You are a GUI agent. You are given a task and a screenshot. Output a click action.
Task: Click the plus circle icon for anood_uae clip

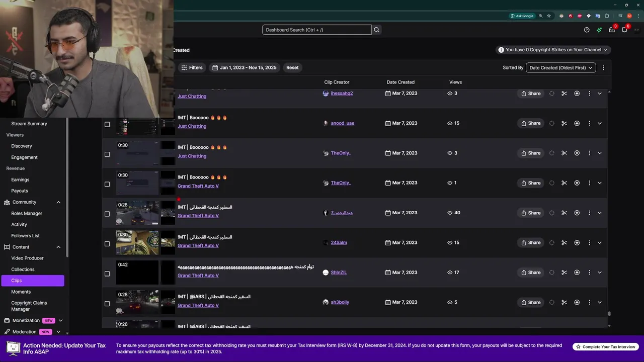click(577, 123)
